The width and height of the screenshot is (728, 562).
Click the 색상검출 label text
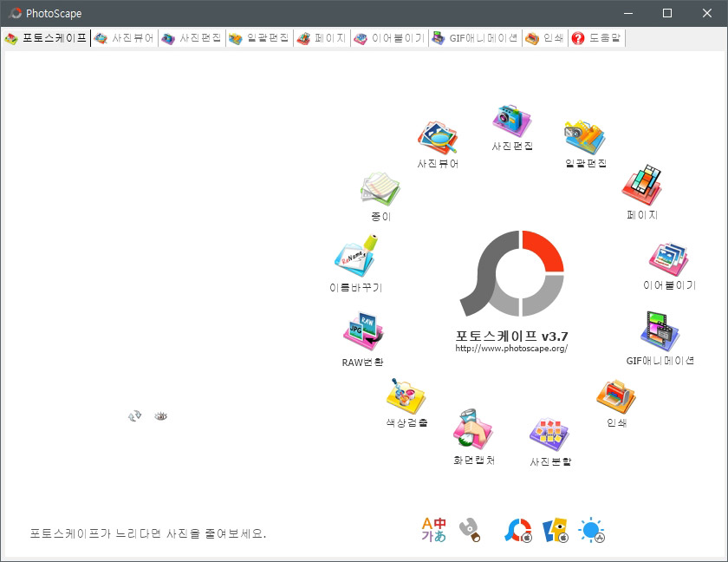coord(406,422)
